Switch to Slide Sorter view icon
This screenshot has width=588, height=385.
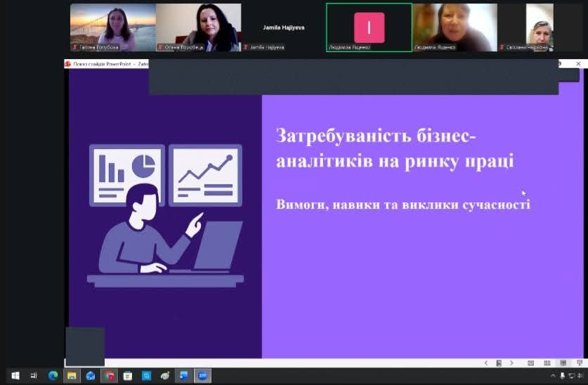547,363
